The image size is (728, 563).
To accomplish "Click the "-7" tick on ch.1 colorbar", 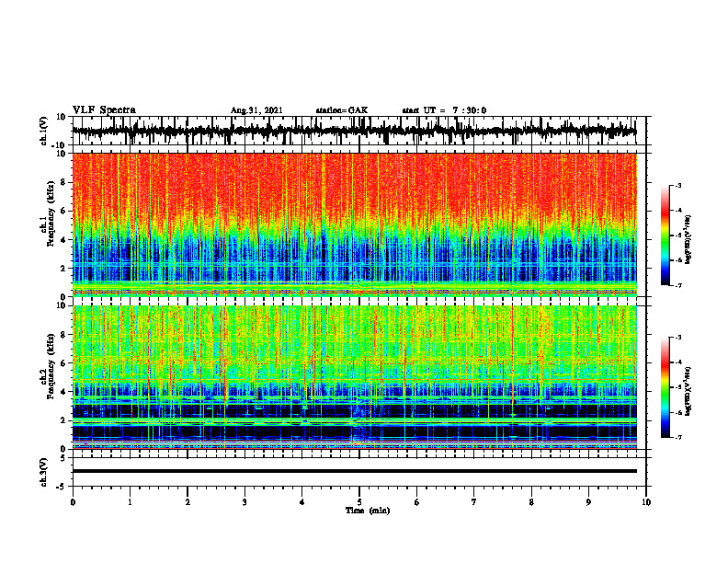I will (x=678, y=285).
